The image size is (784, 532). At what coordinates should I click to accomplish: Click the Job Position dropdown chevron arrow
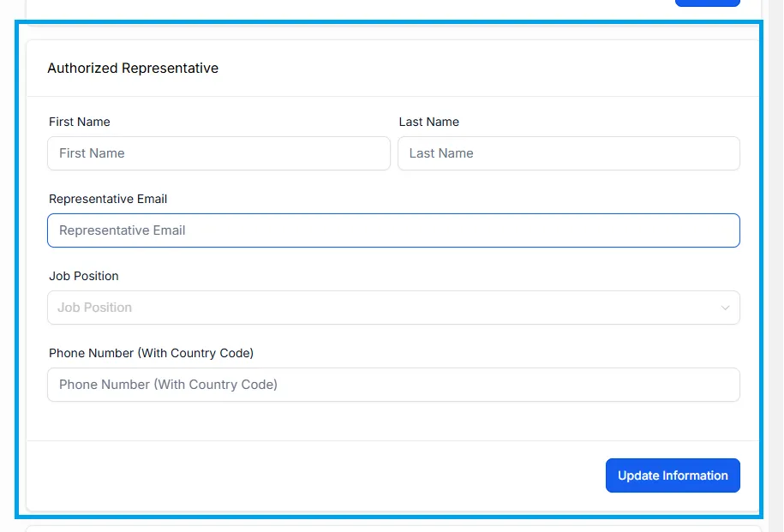[725, 308]
